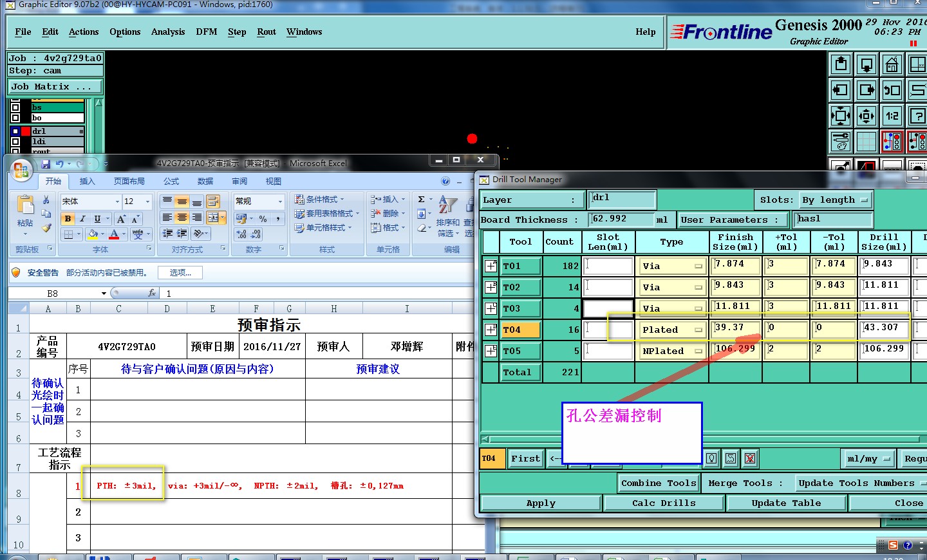
Task: Click the fill color yellow swatch in Excel
Action: (x=93, y=234)
